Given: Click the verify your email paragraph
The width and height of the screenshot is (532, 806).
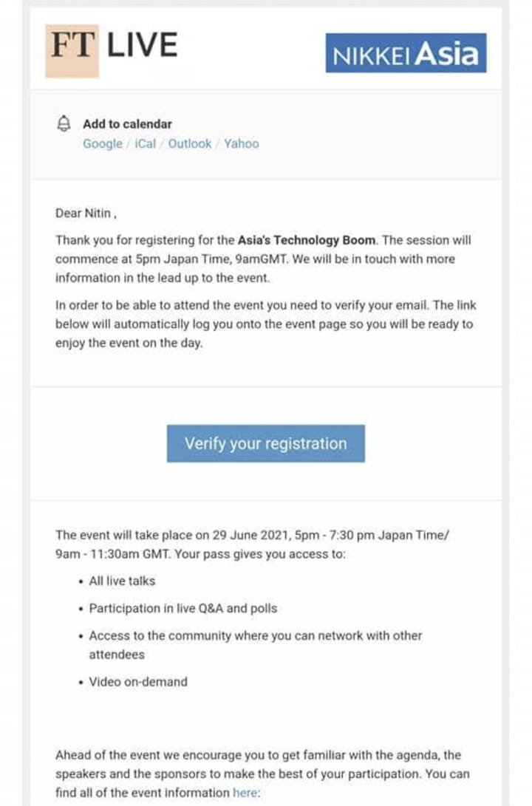Looking at the screenshot, I should pos(265,324).
